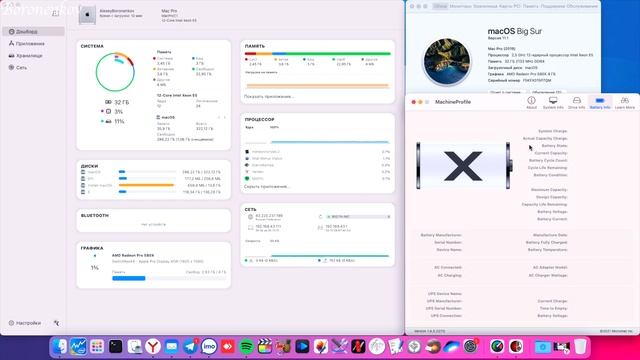
Task: Switch to the Обзор tab in About This Mac
Action: tap(440, 6)
